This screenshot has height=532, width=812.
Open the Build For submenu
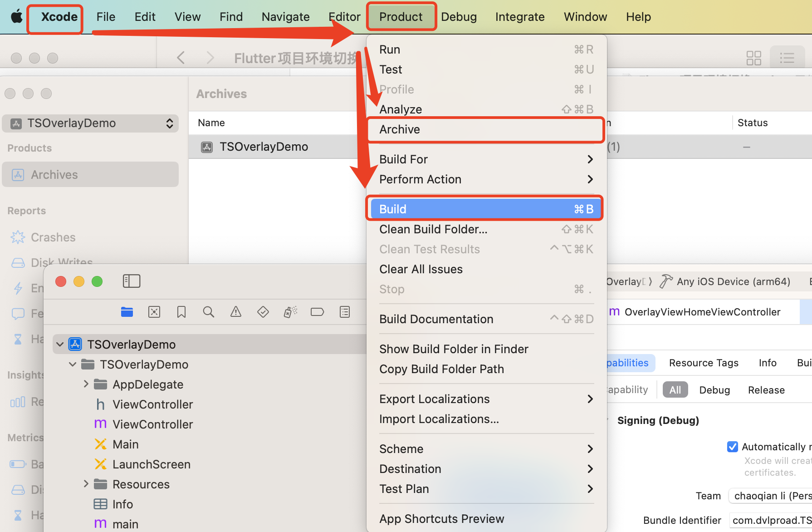[x=486, y=159]
